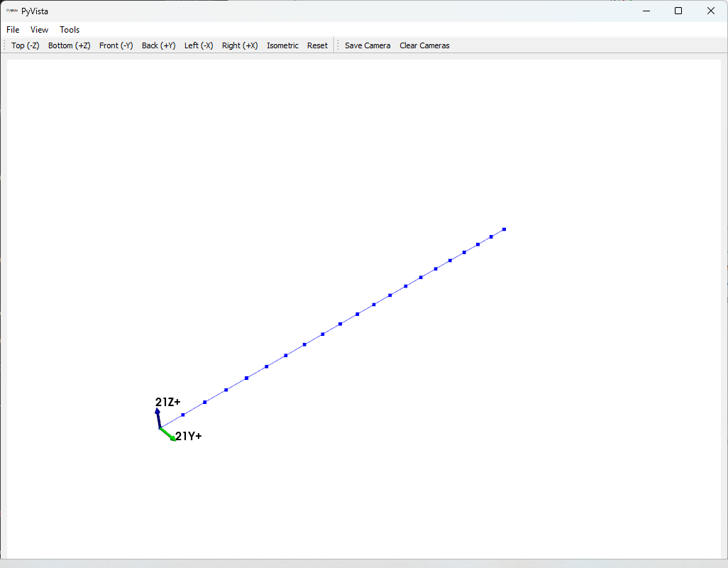Click the midpoint marker of the plotted line

tap(339, 322)
